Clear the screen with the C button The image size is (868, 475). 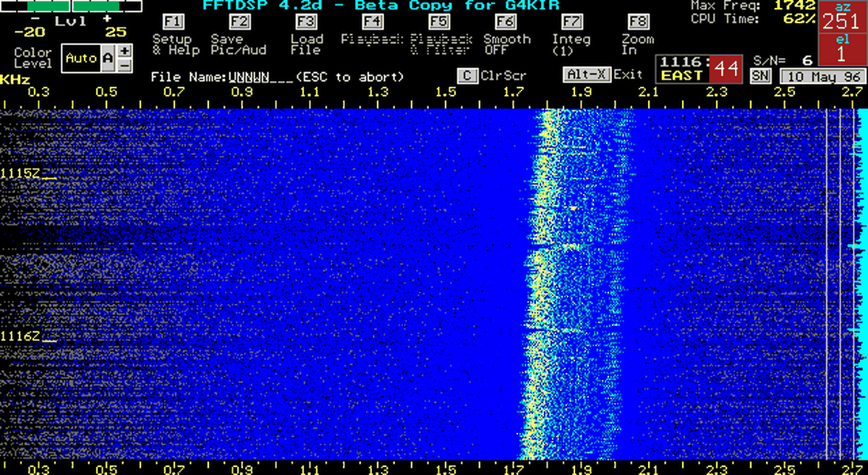pyautogui.click(x=468, y=75)
